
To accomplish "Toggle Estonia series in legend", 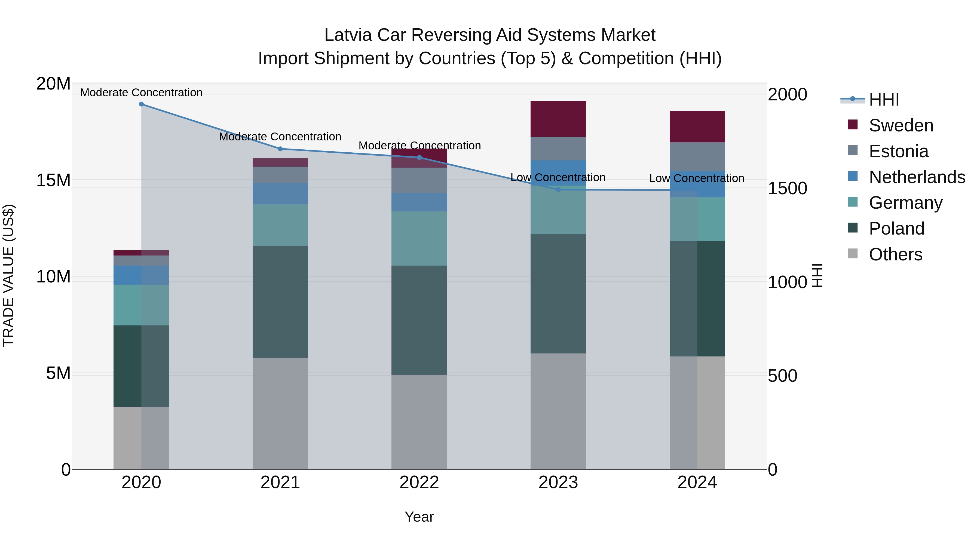I will tap(888, 151).
